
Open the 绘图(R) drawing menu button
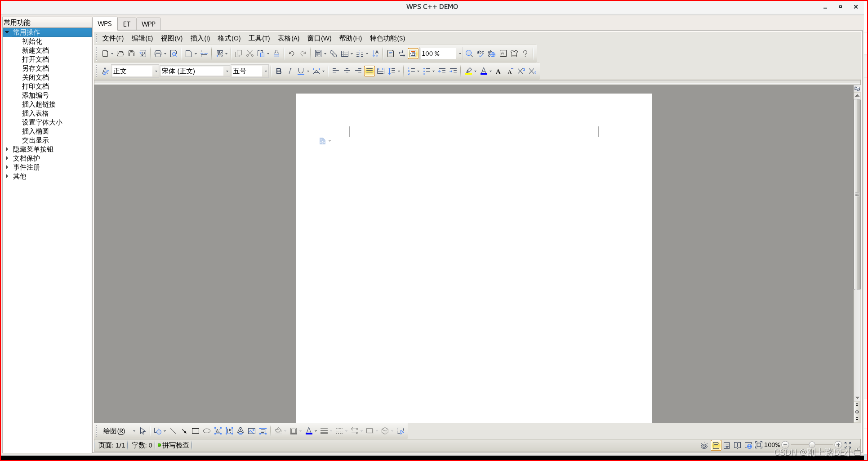[114, 431]
